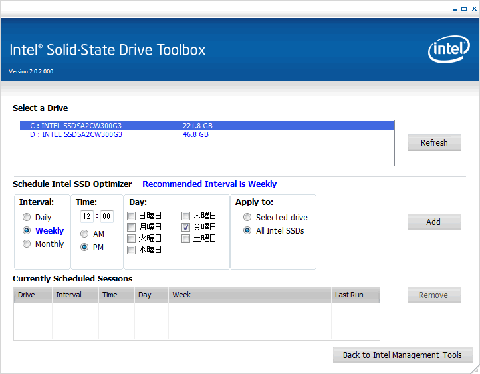Choose the Weekly interval option
Screen dimensions: 480x374
[27, 230]
